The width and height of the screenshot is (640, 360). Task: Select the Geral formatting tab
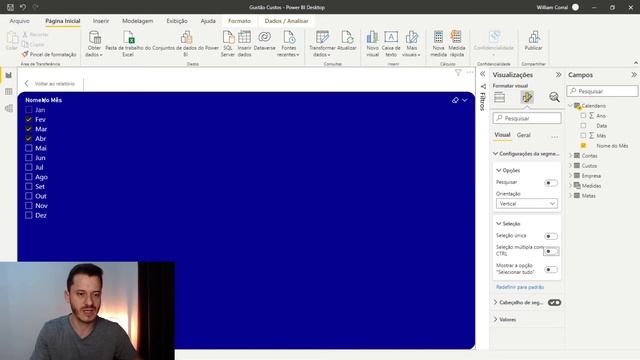(524, 135)
